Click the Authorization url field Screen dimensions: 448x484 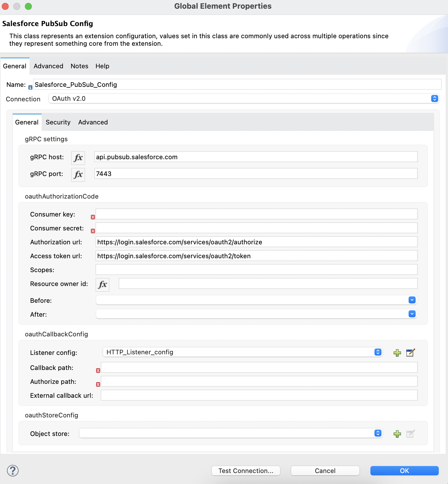257,242
